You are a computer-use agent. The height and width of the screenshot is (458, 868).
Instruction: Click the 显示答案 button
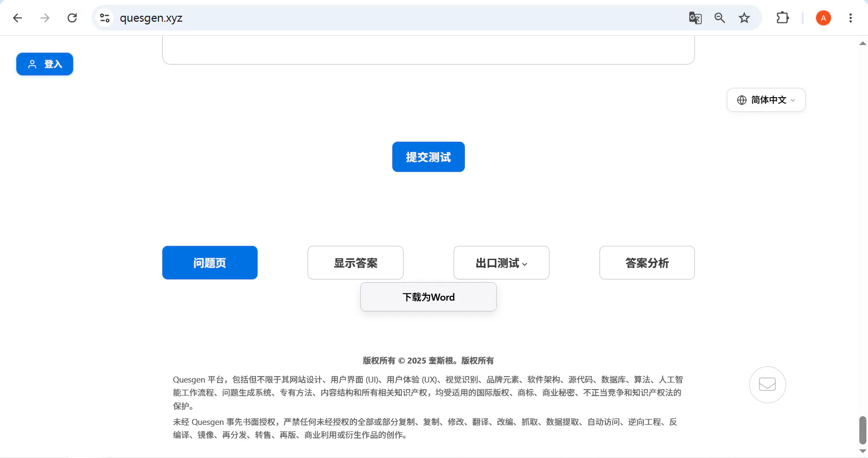[x=355, y=263]
